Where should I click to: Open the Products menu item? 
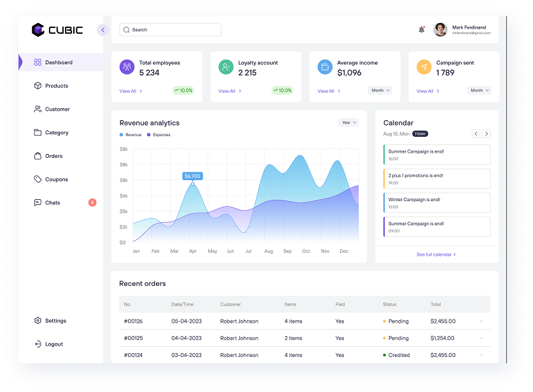pos(56,86)
